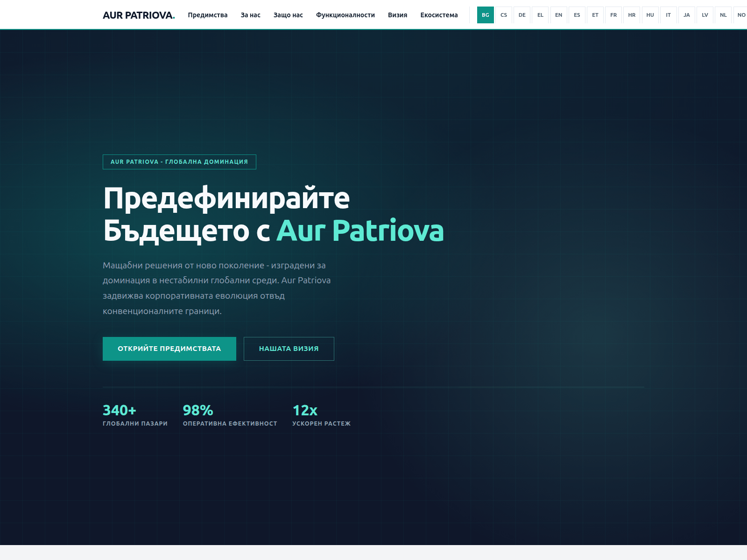This screenshot has height=560, width=747.
Task: Click the ОТКРИЙТЕ ПРЕДИМСТВАТА button
Action: [x=169, y=349]
